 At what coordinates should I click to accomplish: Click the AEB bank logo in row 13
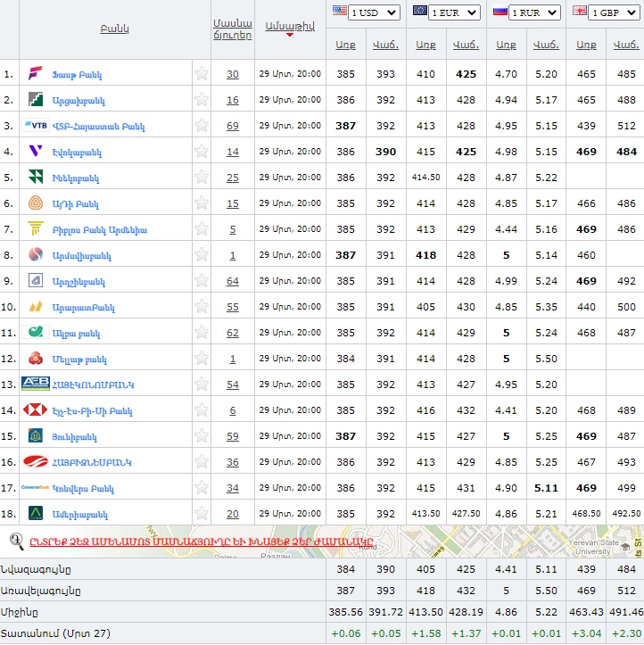[x=36, y=384]
